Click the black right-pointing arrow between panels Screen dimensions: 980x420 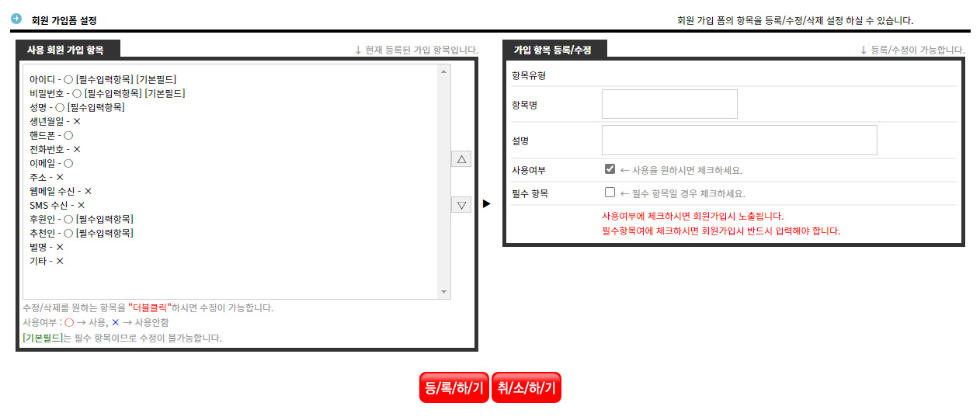tap(487, 203)
